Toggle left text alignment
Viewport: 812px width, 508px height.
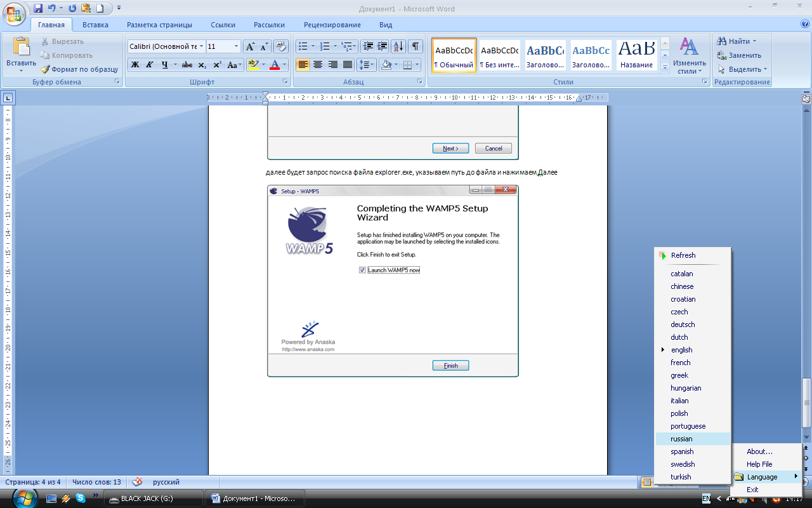(303, 65)
